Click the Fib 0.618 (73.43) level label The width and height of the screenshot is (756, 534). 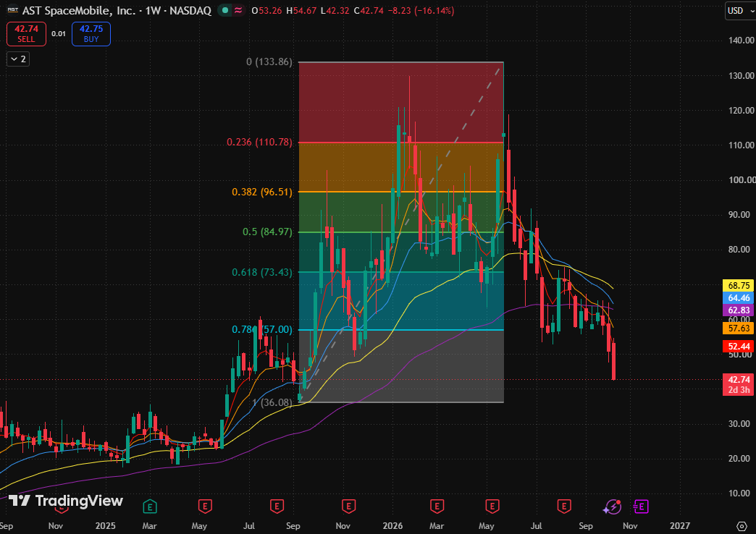tap(262, 272)
